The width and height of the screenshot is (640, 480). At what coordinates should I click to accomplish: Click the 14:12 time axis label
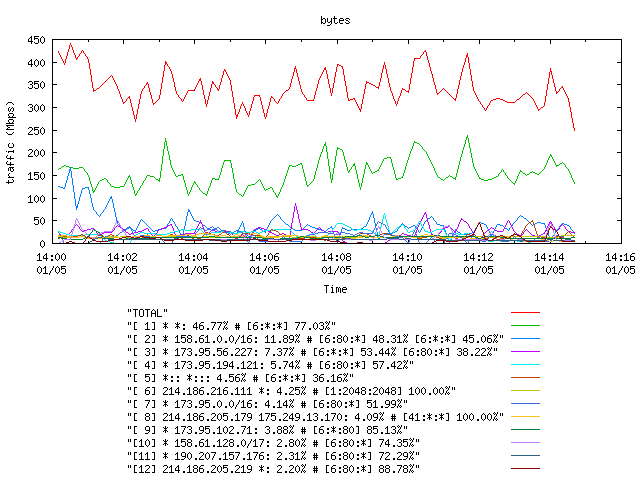click(x=478, y=257)
